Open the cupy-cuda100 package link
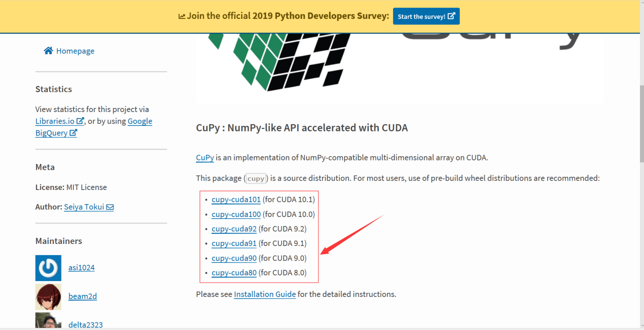 (x=236, y=214)
